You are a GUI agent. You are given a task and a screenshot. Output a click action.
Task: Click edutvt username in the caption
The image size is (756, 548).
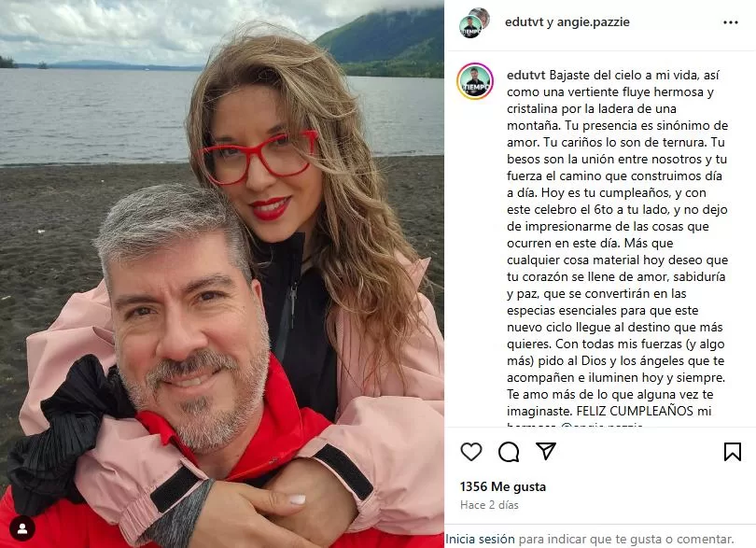click(525, 76)
